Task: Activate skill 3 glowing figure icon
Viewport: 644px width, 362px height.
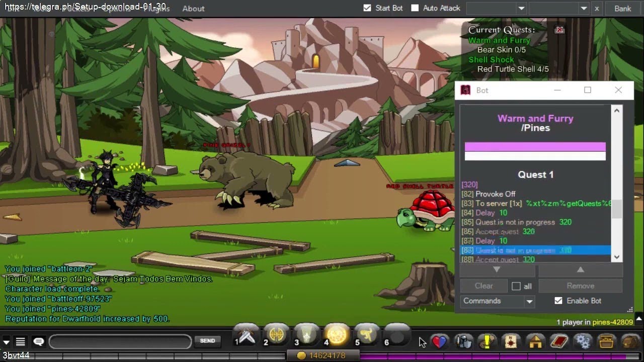Action: pos(307,335)
